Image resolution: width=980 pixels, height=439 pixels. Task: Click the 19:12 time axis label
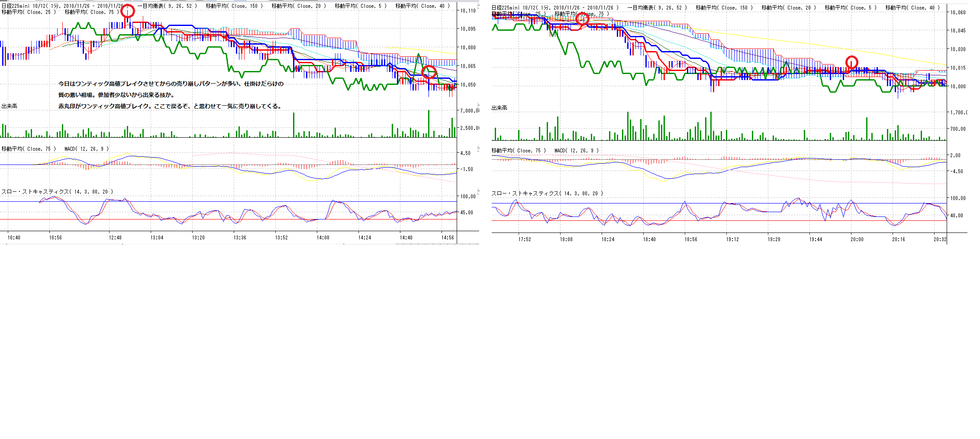(732, 239)
